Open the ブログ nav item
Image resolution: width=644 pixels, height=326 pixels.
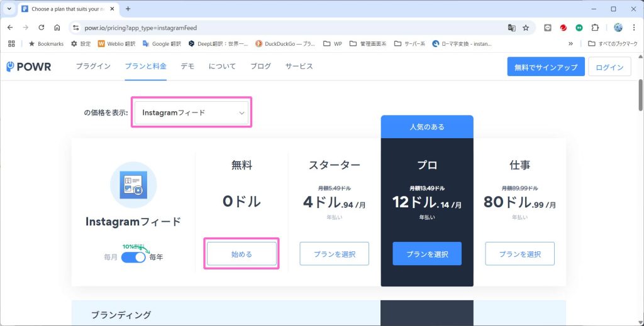point(261,66)
